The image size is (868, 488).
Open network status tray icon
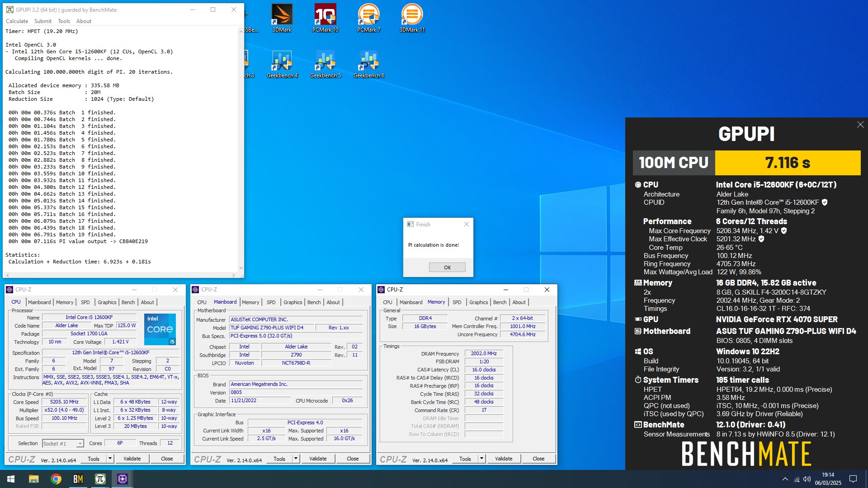(797, 479)
